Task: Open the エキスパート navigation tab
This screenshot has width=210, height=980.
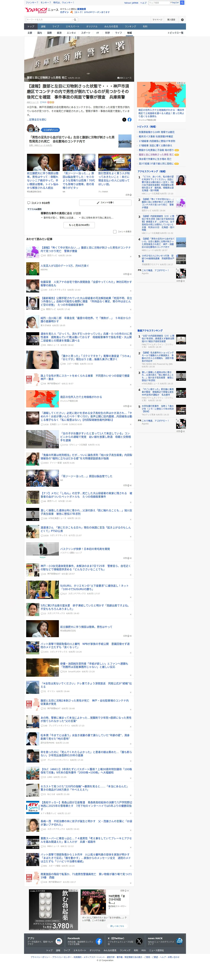Action: [x=73, y=27]
